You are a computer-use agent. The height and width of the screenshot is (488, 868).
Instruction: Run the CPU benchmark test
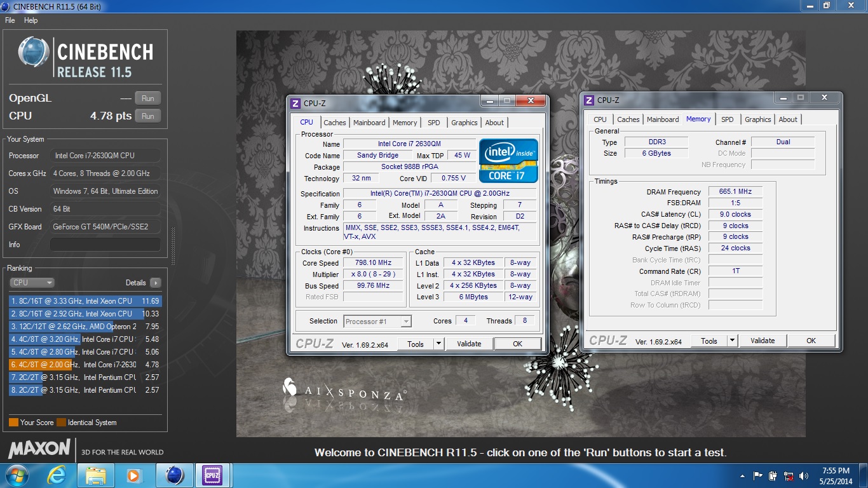[x=148, y=116]
